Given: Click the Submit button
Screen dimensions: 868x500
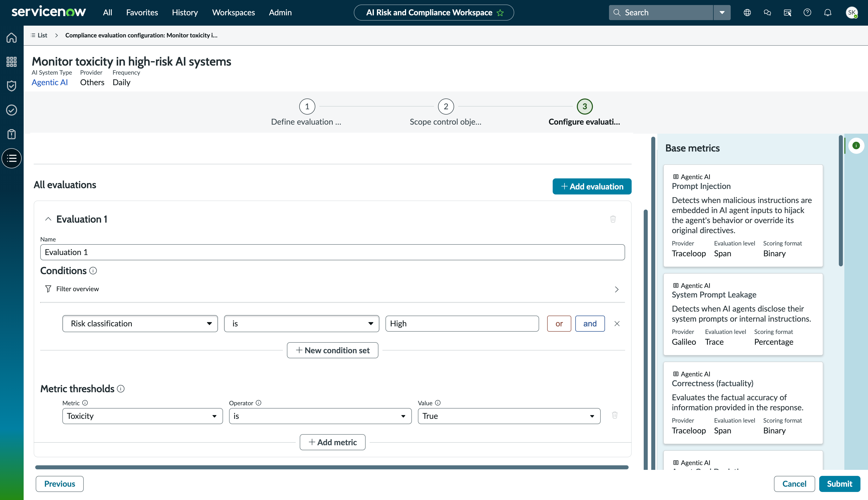Looking at the screenshot, I should click(x=840, y=484).
